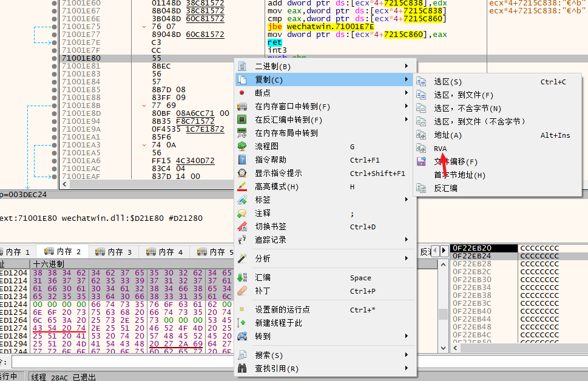The height and width of the screenshot is (381, 588).
Task: Expand the 二进制(B) submenu arrow
Action: [x=406, y=66]
